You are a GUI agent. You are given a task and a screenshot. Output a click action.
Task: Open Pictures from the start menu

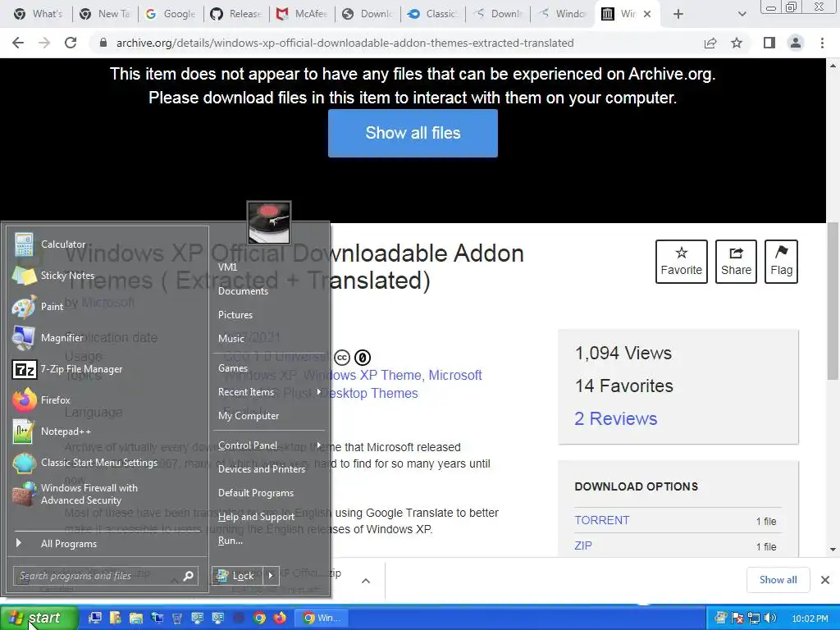click(x=269, y=314)
